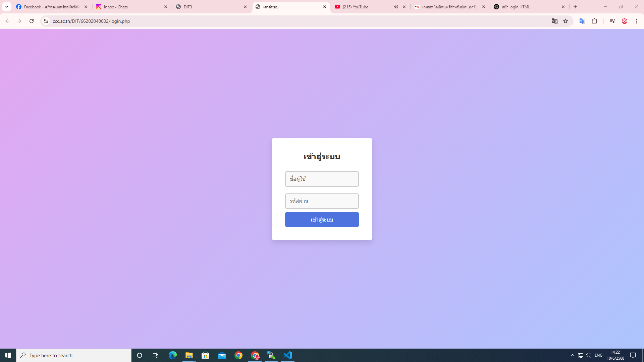
Task: Expand the tab search dropdown arrow
Action: [7, 7]
